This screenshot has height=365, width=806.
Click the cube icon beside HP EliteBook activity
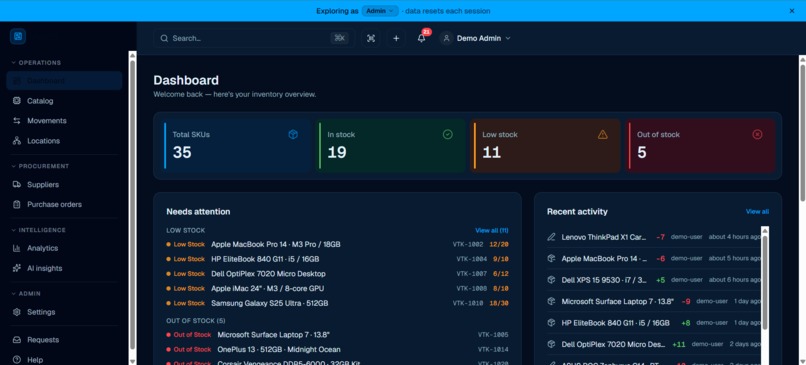click(x=552, y=323)
